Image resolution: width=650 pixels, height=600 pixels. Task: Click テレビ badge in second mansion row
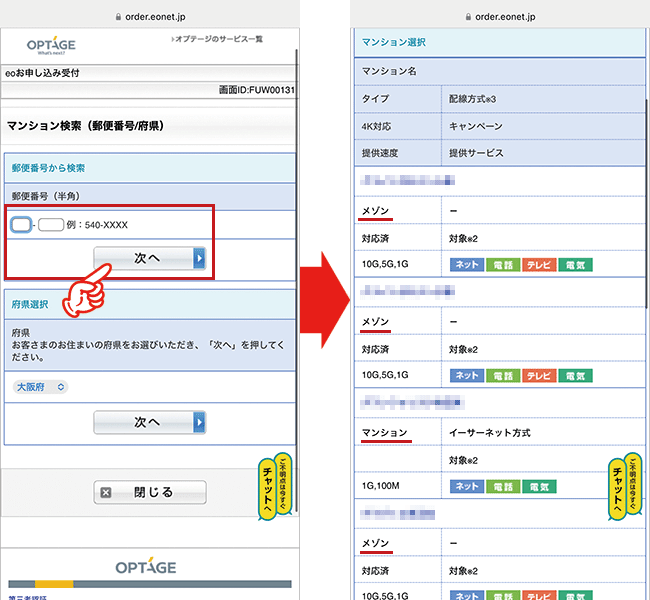point(539,376)
